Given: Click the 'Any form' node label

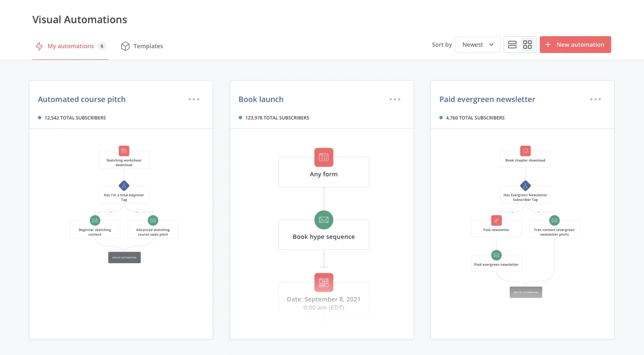Looking at the screenshot, I should pos(324,174).
